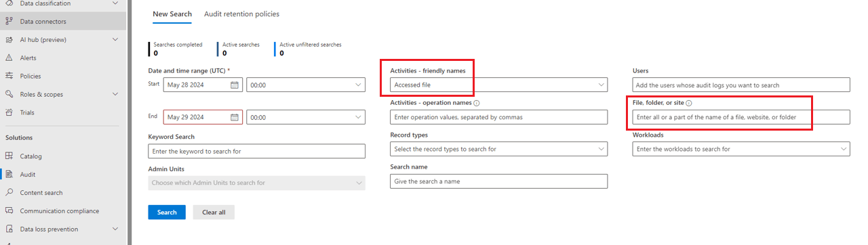Image resolution: width=868 pixels, height=245 pixels.
Task: Open the Start date calendar picker icon
Action: [x=235, y=85]
